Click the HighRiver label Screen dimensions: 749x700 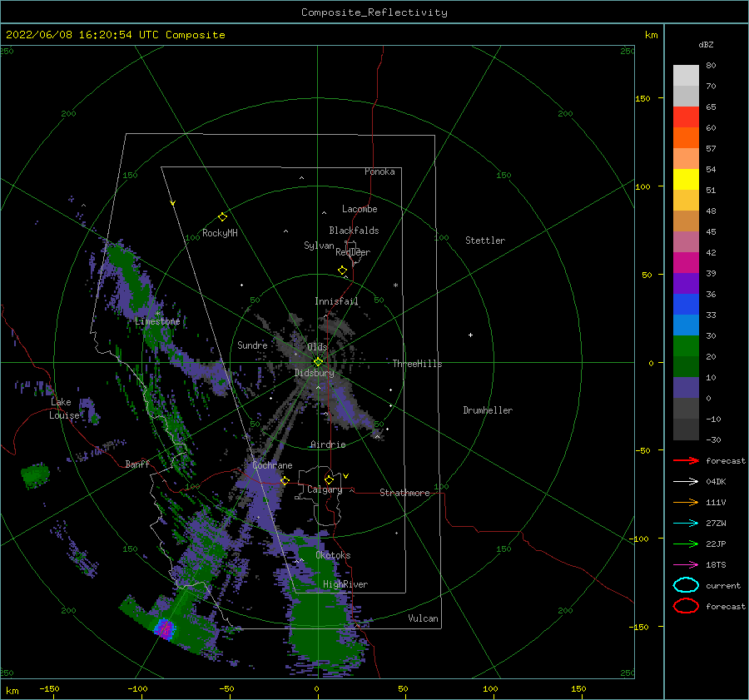345,584
